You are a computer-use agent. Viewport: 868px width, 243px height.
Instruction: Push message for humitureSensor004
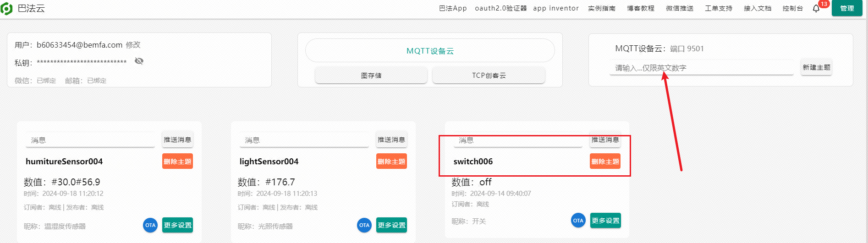[177, 140]
